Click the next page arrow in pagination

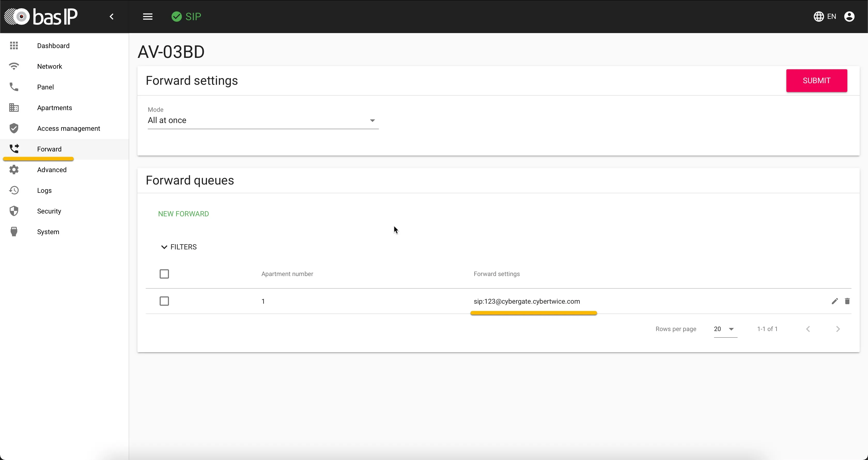coord(838,329)
